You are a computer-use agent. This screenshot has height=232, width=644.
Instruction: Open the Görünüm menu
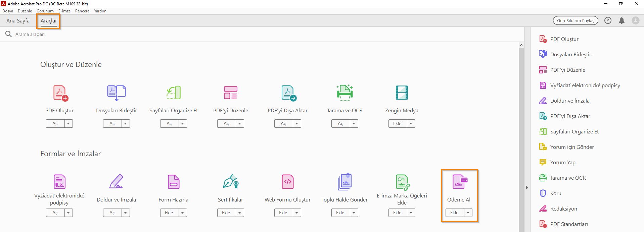click(45, 11)
